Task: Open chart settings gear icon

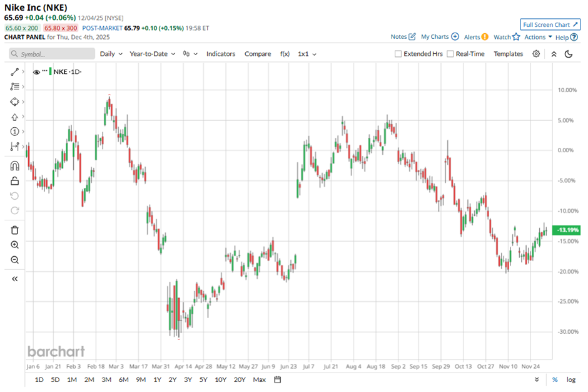Action: 536,54
